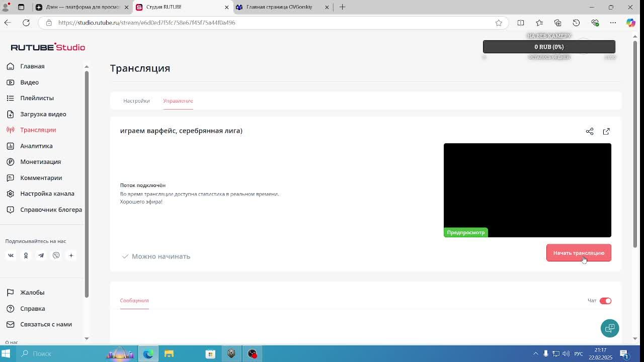644x362 pixels.
Task: Click the Предпросмотр green label
Action: [466, 232]
